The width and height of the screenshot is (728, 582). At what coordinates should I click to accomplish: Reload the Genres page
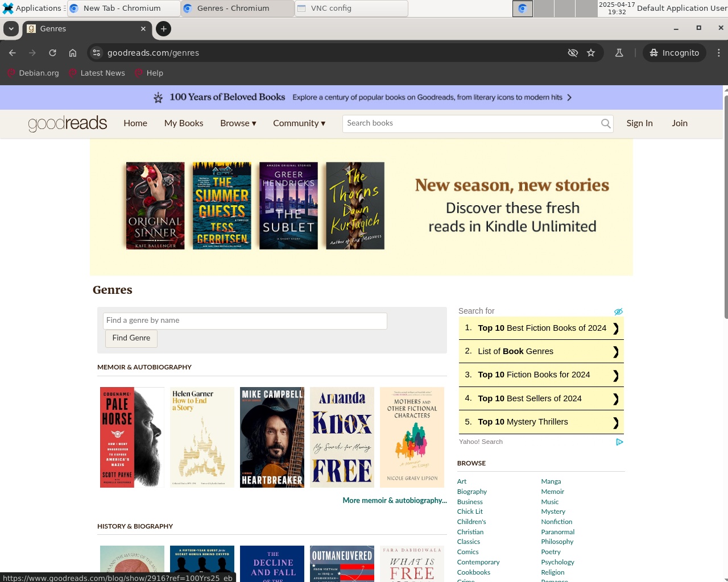click(52, 52)
